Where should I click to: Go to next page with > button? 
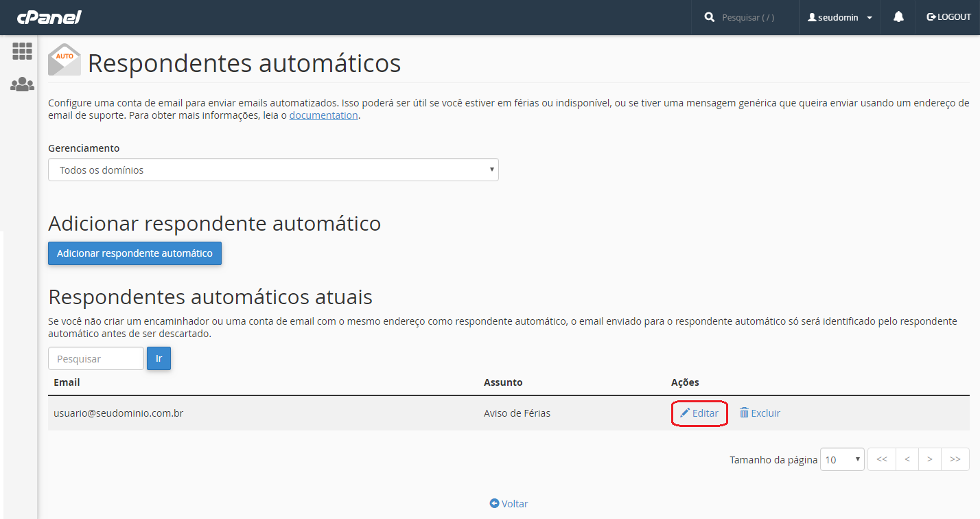tap(930, 459)
